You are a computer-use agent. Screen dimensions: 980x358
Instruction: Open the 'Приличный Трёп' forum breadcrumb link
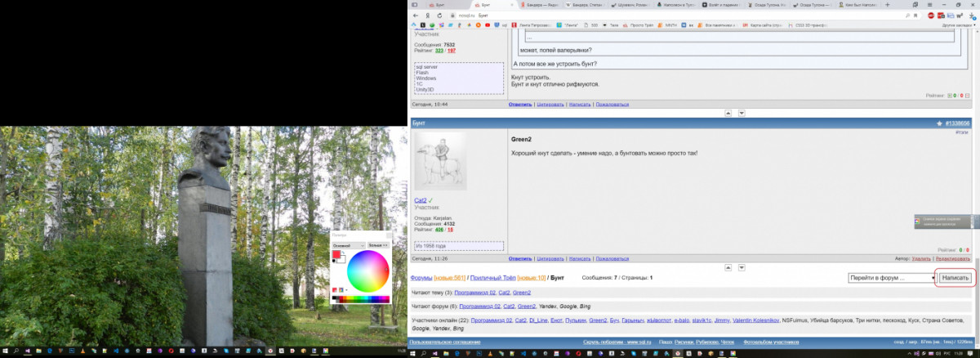[x=492, y=278]
